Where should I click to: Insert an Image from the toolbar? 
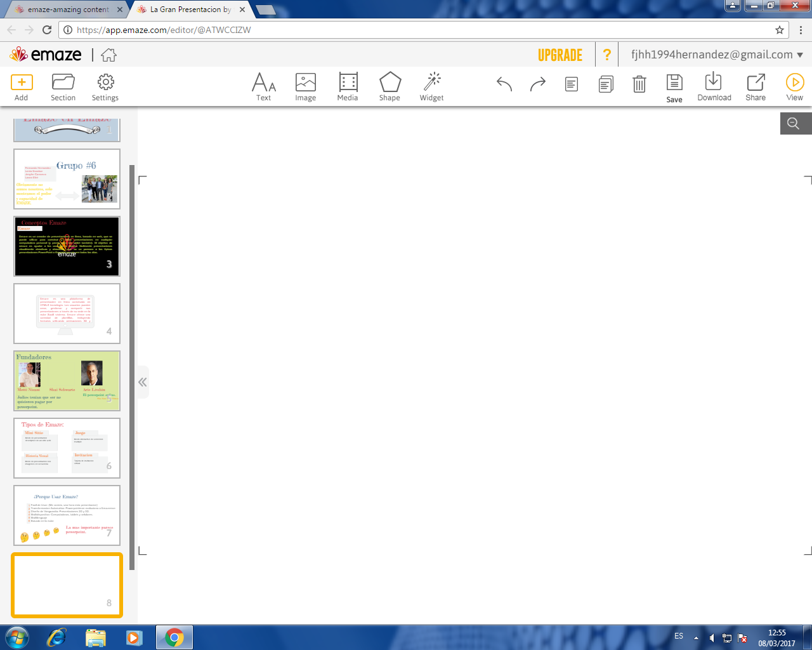tap(306, 87)
